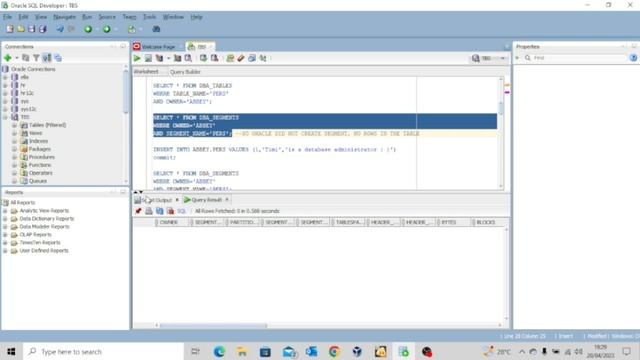Select the Indexes tree item
This screenshot has width=640, height=360.
pos(38,141)
